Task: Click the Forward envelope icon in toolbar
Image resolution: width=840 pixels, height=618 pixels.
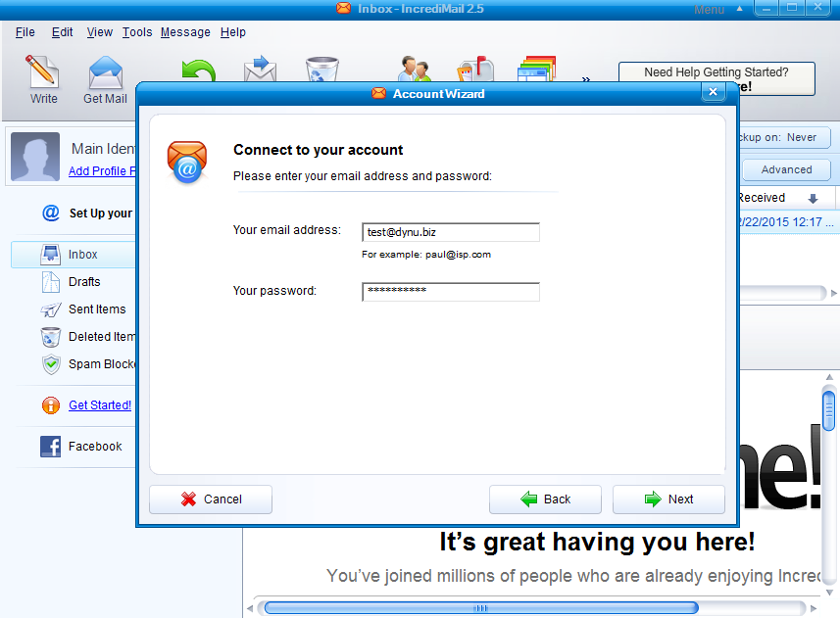Action: click(x=261, y=69)
